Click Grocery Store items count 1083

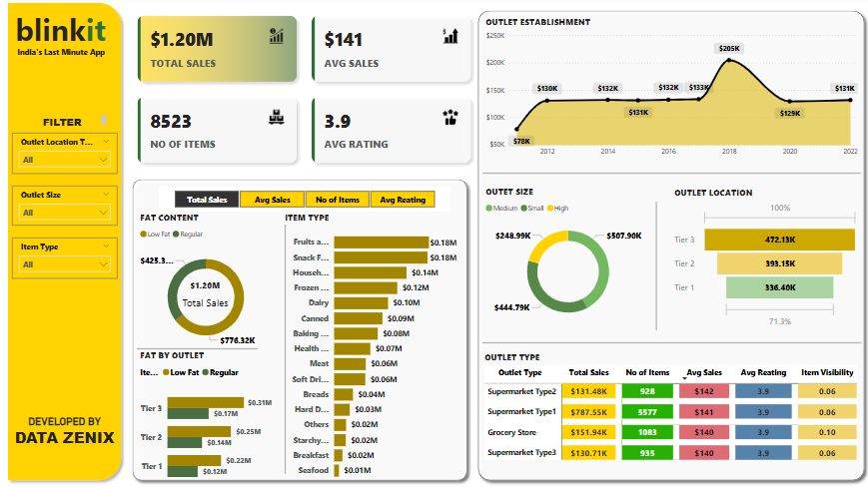(x=647, y=432)
